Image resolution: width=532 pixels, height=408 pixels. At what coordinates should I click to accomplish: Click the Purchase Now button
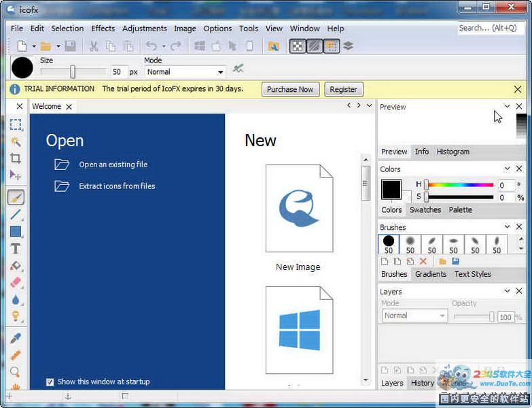[290, 89]
